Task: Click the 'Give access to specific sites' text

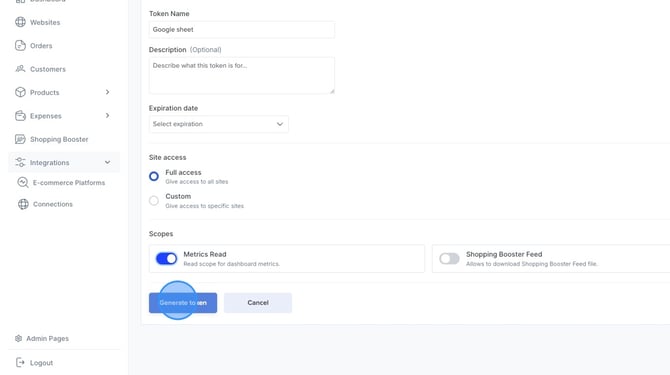Action: tap(204, 206)
